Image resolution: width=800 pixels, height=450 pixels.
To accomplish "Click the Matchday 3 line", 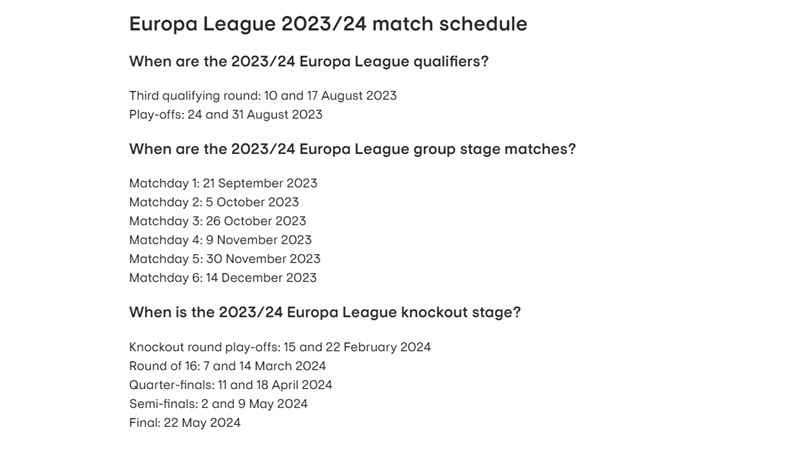I will point(217,221).
